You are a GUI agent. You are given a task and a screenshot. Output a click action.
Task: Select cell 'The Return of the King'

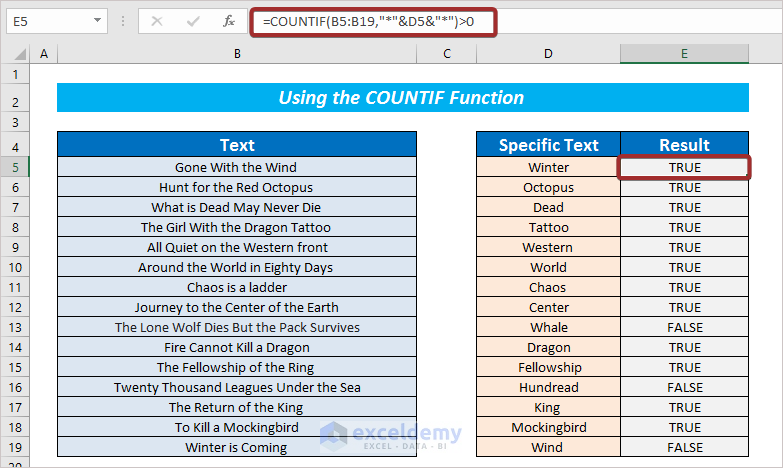[x=237, y=407]
